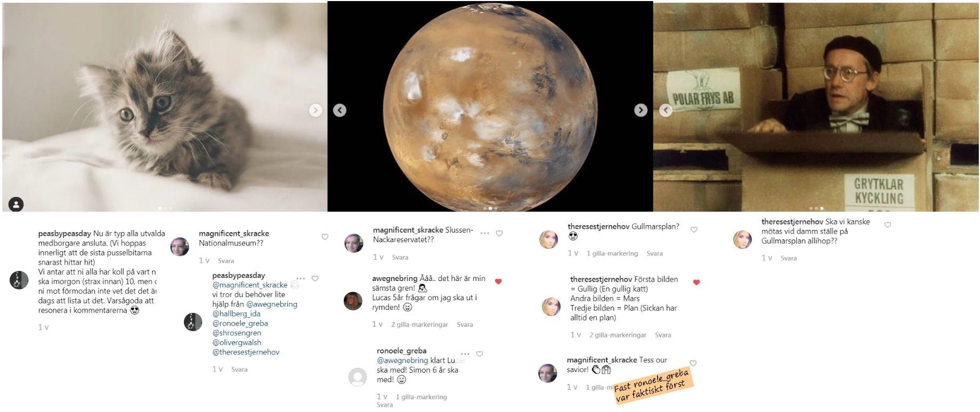This screenshot has width=980, height=412.
Task: Click the carousel dots under the Mars image
Action: 490,208
